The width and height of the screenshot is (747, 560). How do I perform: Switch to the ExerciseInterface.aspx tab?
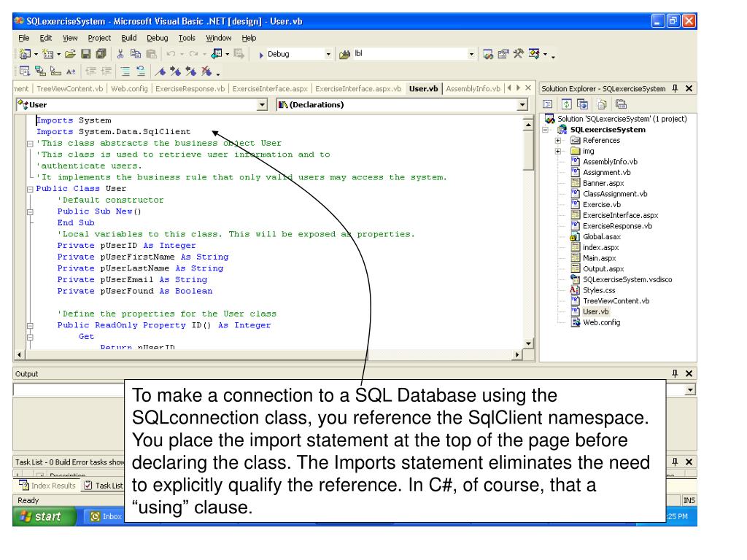[x=270, y=88]
